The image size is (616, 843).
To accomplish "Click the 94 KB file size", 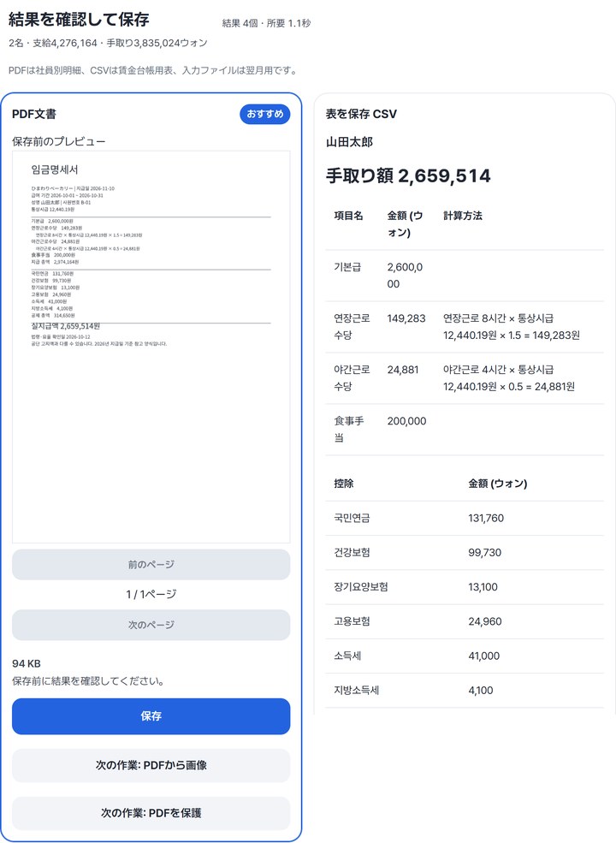I will click(x=27, y=663).
